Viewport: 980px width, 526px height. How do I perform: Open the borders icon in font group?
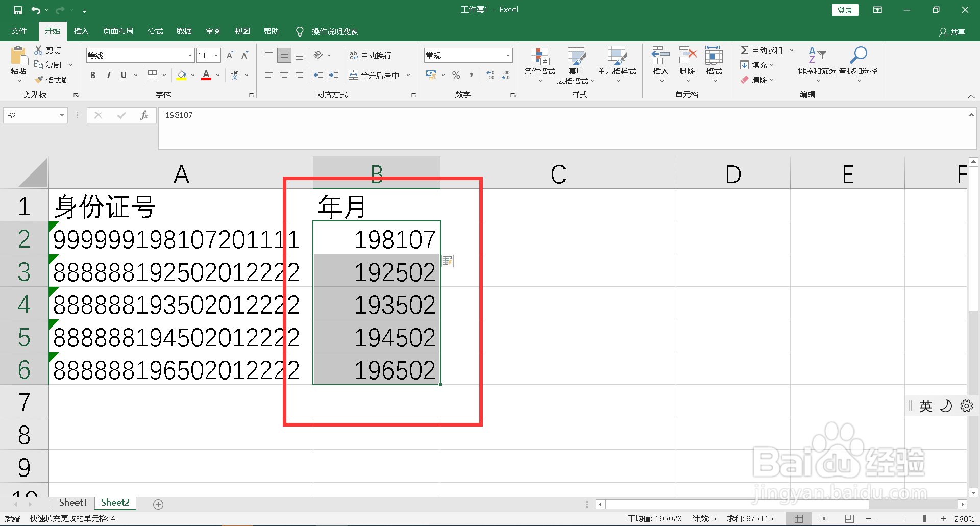tap(152, 75)
